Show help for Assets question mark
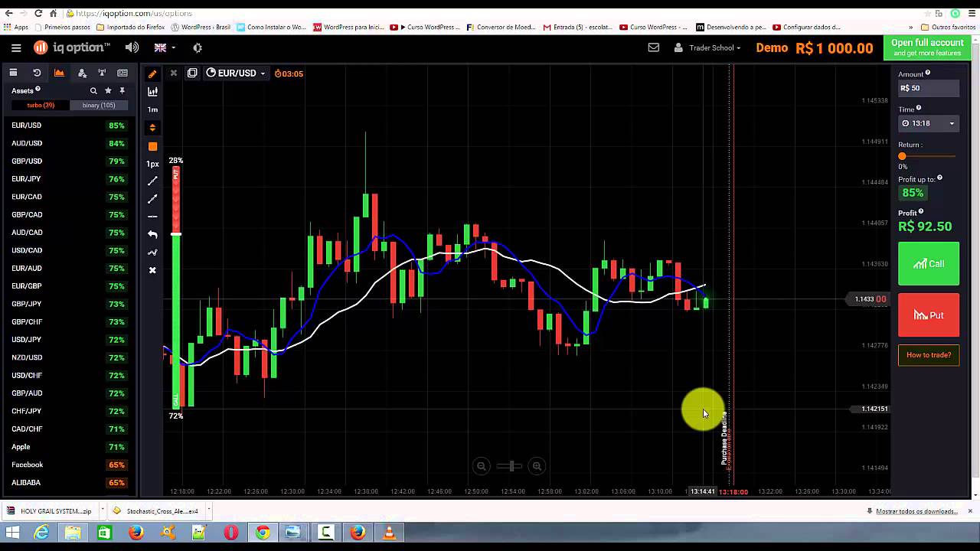 [38, 89]
